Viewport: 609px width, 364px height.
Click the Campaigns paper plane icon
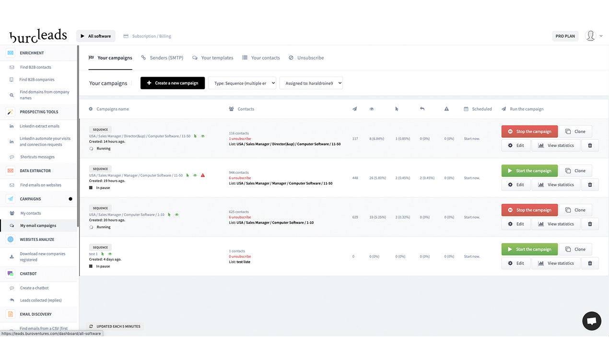click(11, 199)
